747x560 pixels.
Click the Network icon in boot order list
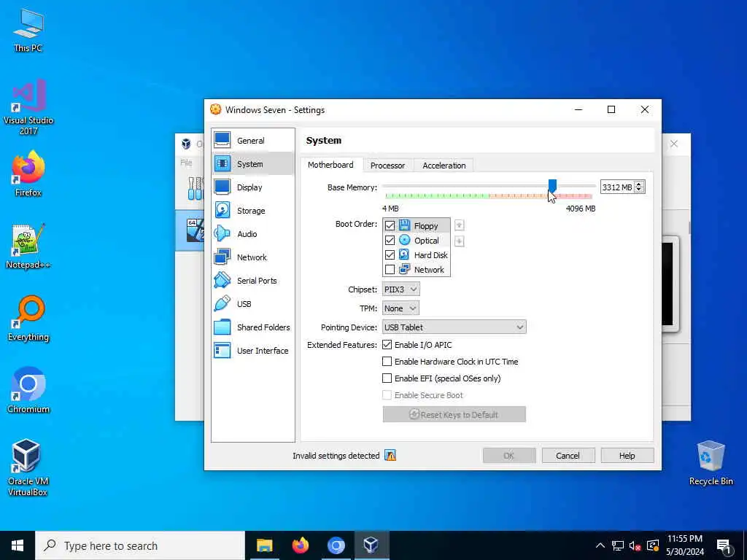coord(404,270)
